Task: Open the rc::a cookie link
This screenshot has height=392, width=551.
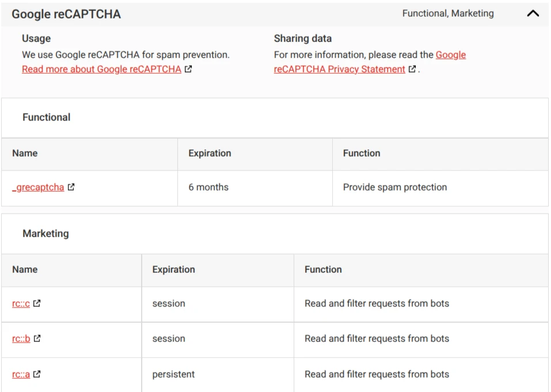Action: pos(21,374)
